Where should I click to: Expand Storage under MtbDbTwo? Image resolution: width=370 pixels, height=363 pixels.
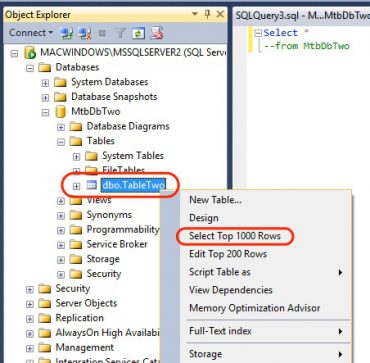pos(61,260)
